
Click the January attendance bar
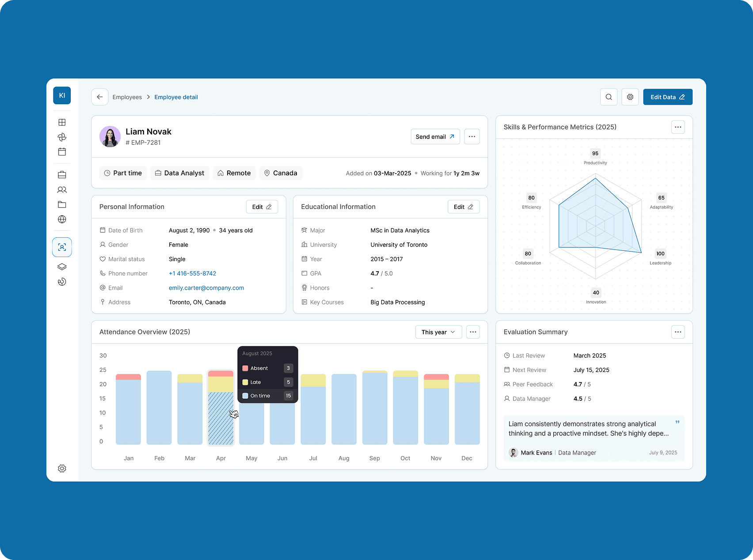point(128,409)
